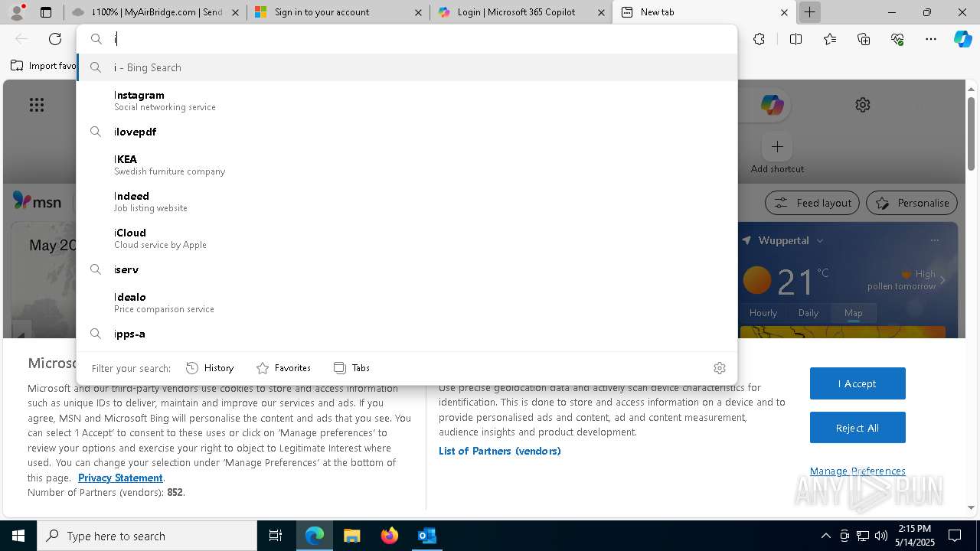Image resolution: width=980 pixels, height=551 pixels.
Task: Filter search by History
Action: 210,368
